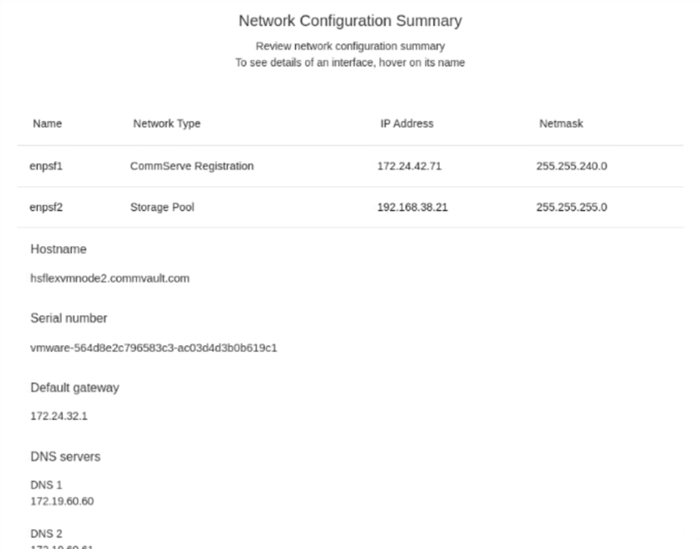Select IP address 172.24.42.71
This screenshot has height=549, width=700.
tap(409, 166)
